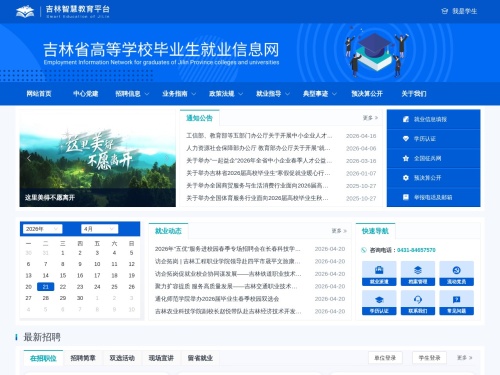Select the 通知公告 tab header
The height and width of the screenshot is (375, 500).
click(199, 118)
